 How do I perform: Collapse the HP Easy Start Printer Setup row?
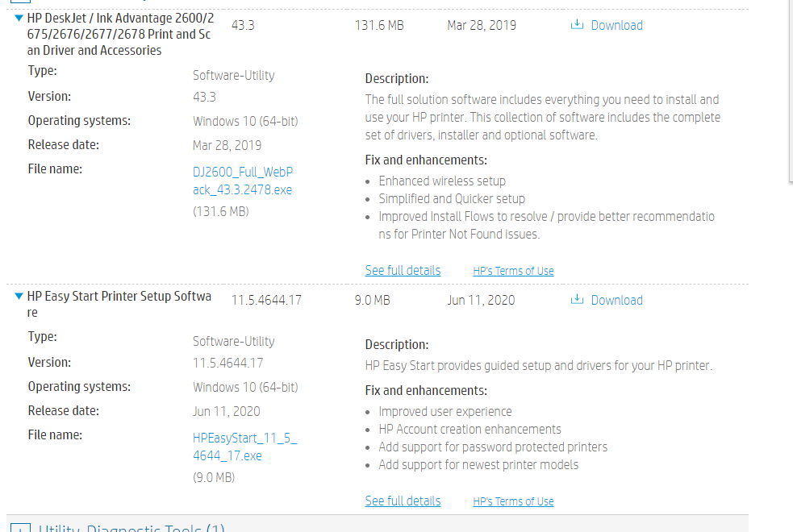coord(19,297)
